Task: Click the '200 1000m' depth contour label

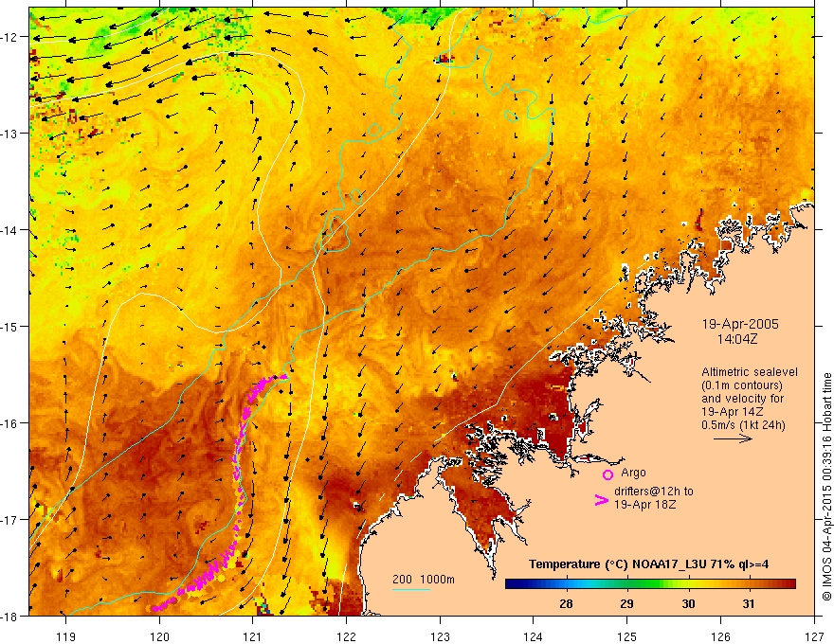Action: tap(424, 580)
